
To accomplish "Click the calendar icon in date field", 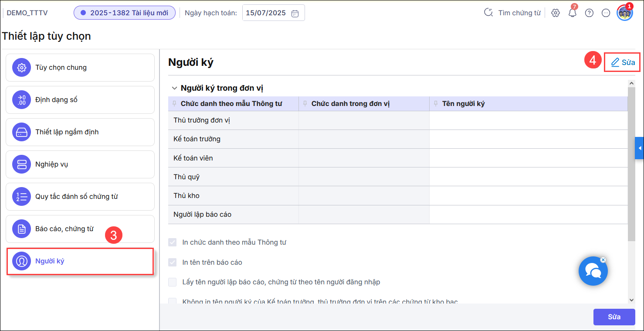I will tap(295, 13).
